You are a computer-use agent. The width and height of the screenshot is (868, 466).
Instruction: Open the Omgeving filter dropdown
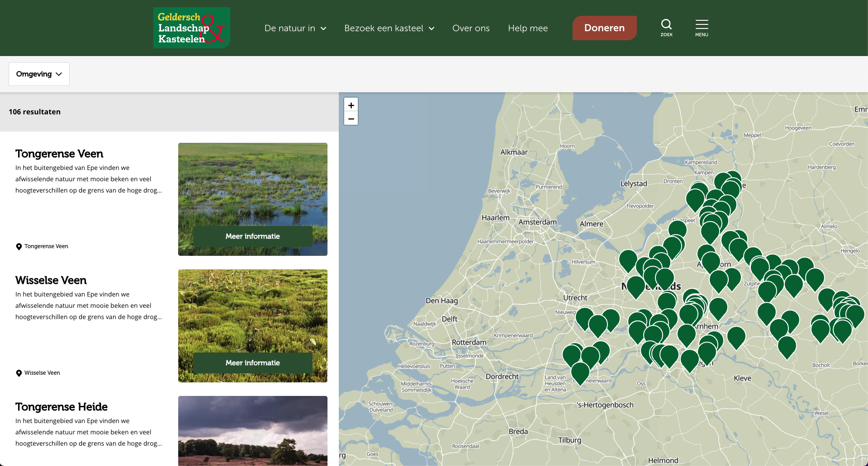[x=39, y=74]
